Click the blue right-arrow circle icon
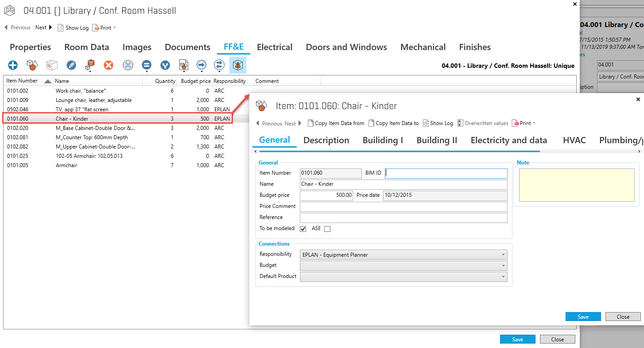The height and width of the screenshot is (348, 644). pyautogui.click(x=202, y=65)
